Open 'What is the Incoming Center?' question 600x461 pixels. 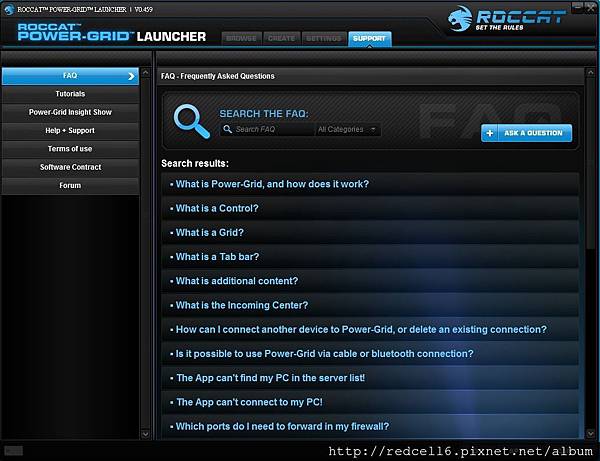click(370, 305)
